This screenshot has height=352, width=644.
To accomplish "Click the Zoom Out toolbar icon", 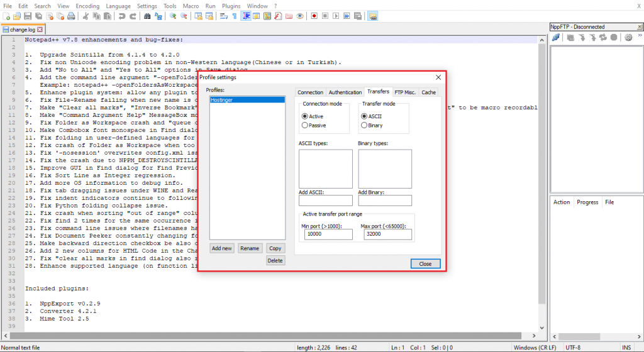I will click(184, 16).
